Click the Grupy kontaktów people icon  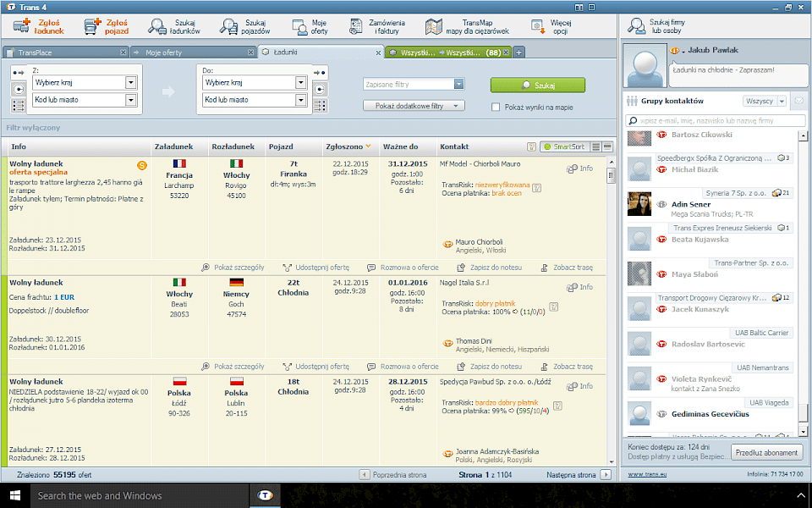[x=631, y=101]
